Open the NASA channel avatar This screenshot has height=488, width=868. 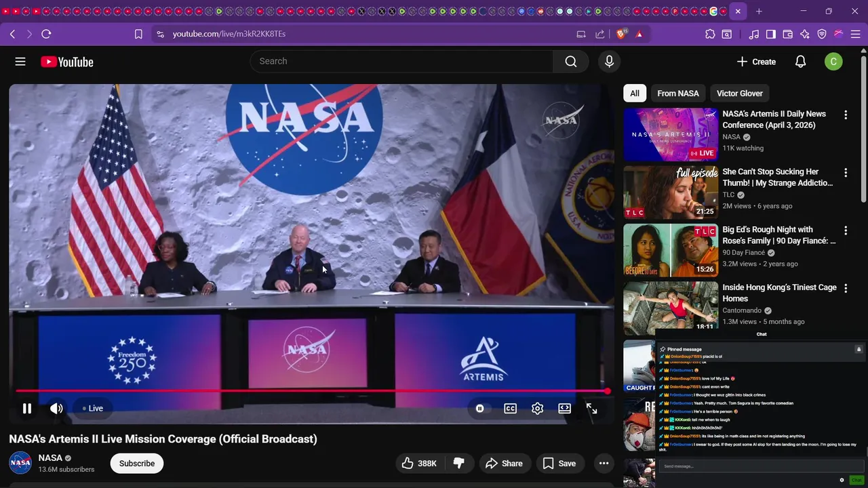(20, 463)
